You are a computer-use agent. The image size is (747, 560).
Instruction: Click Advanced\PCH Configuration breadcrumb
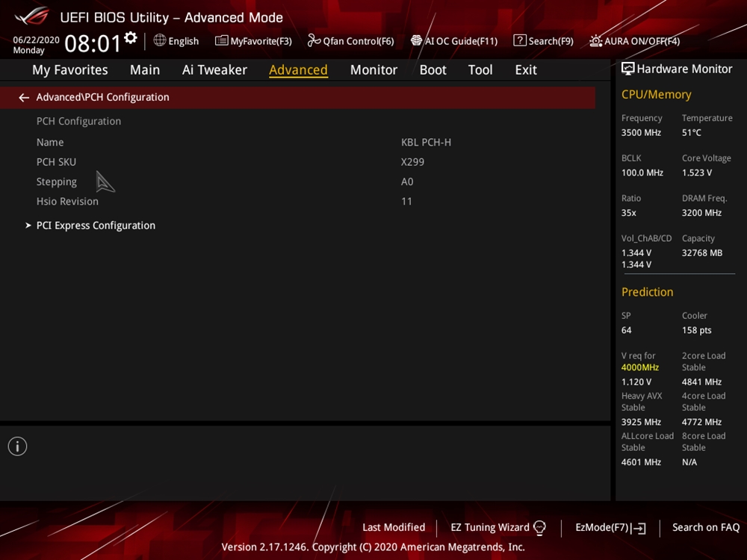coord(102,97)
